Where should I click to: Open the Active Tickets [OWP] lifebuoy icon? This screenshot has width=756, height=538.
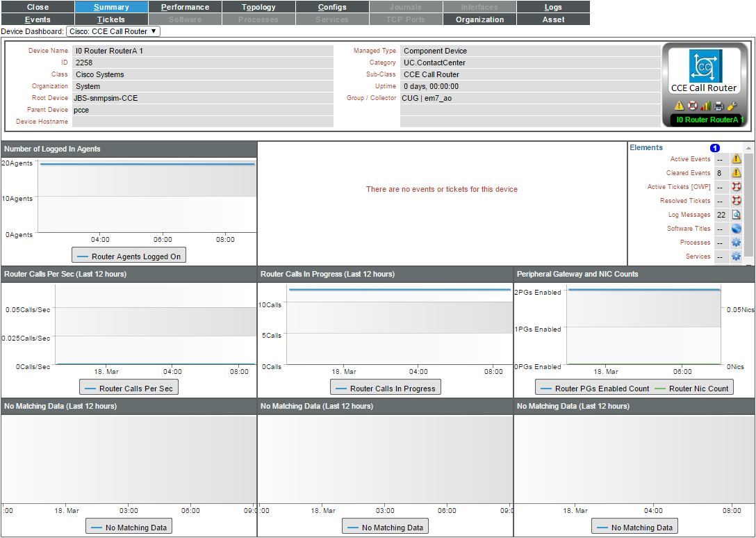736,187
